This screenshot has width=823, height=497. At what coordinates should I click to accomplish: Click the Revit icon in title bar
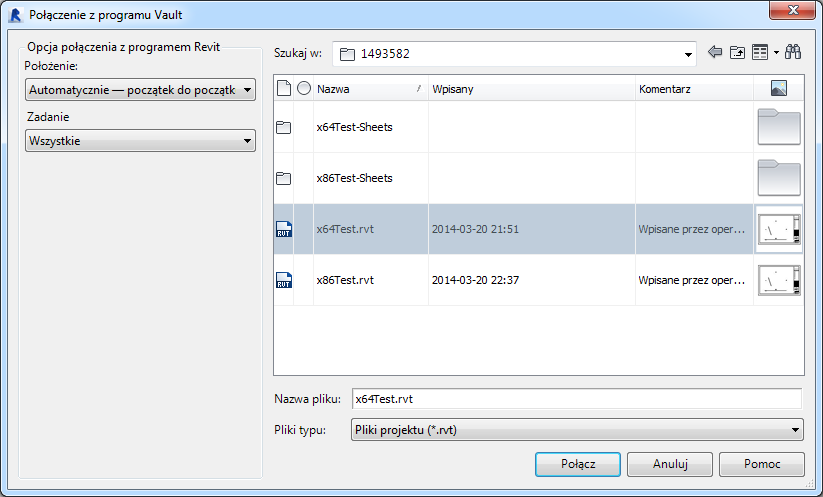(x=16, y=15)
